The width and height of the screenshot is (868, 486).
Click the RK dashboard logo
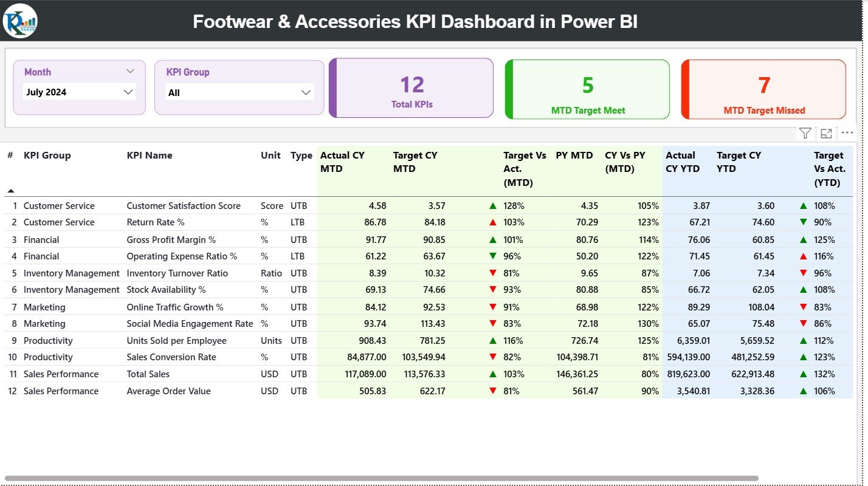tap(20, 21)
